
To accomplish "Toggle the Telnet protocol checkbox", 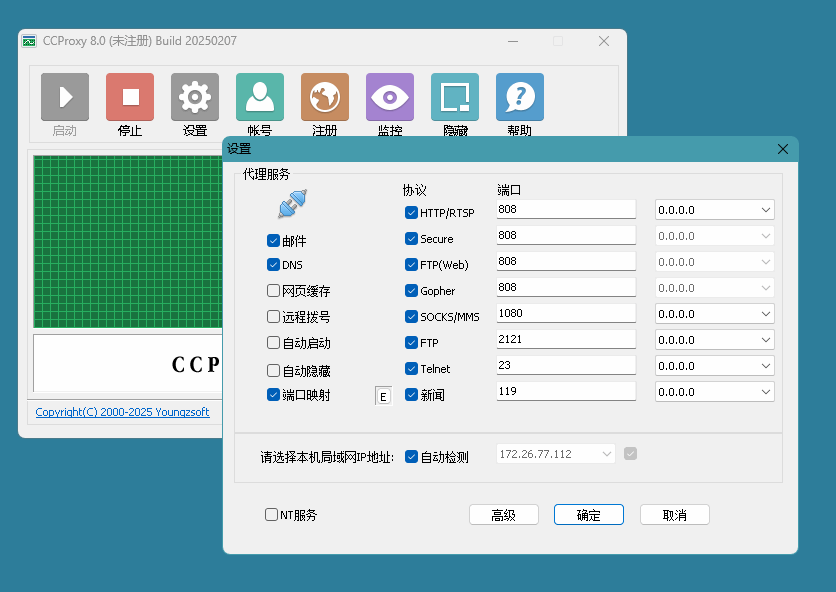I will (411, 369).
